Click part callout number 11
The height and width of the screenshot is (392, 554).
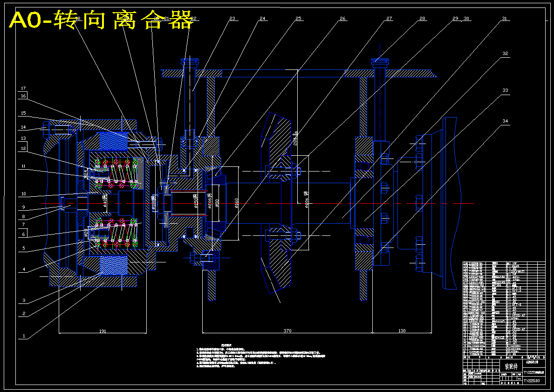coord(23,166)
